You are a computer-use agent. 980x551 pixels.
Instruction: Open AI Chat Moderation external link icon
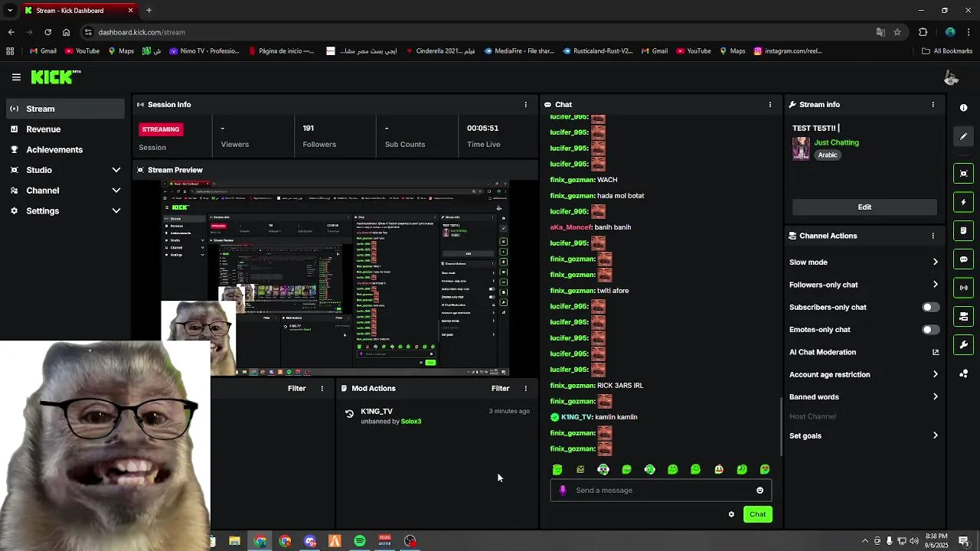(x=935, y=352)
